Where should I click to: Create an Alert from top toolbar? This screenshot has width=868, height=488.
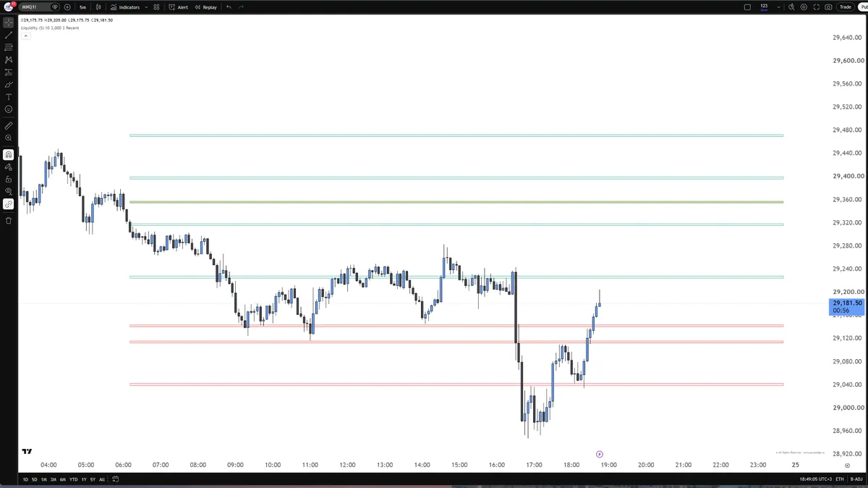click(178, 7)
